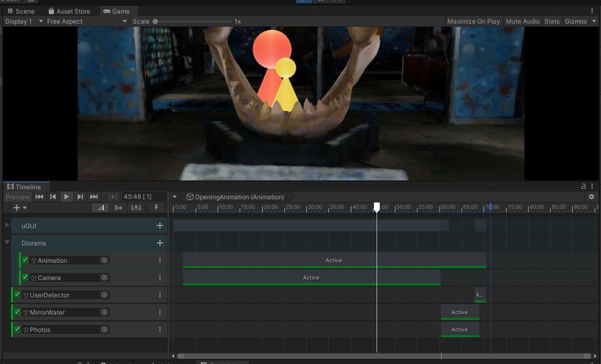This screenshot has width=601, height=364.
Task: Open the Camera track options menu
Action: pos(160,277)
